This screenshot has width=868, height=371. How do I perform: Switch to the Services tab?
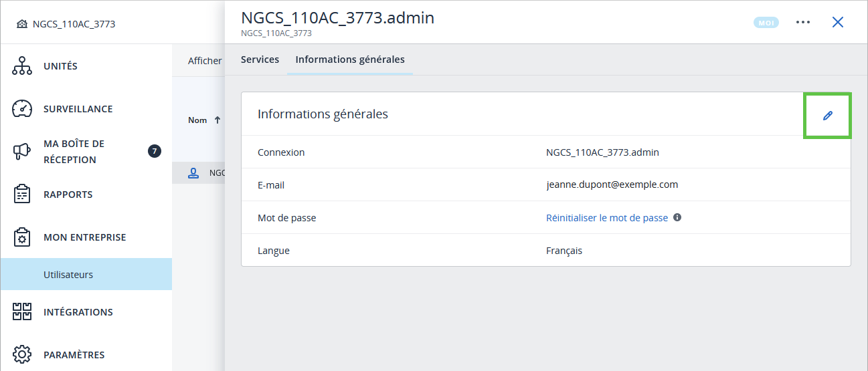click(260, 59)
